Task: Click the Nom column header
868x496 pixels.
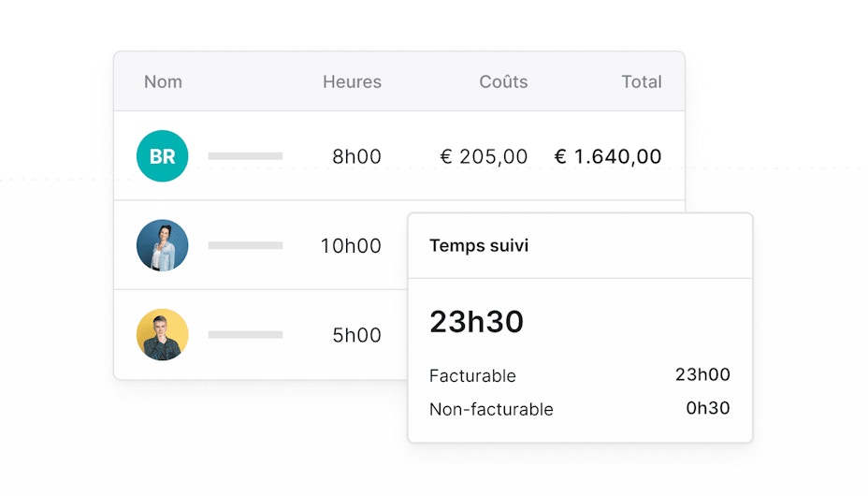Action: pos(163,82)
